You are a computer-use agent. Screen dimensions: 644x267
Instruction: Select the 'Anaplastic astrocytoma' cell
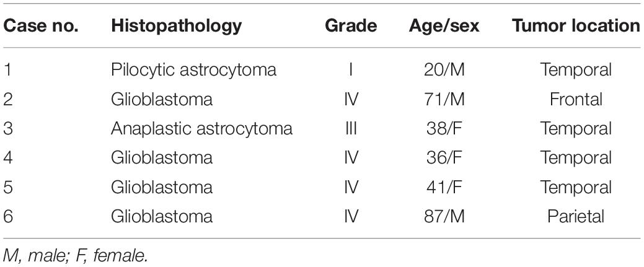pos(201,129)
